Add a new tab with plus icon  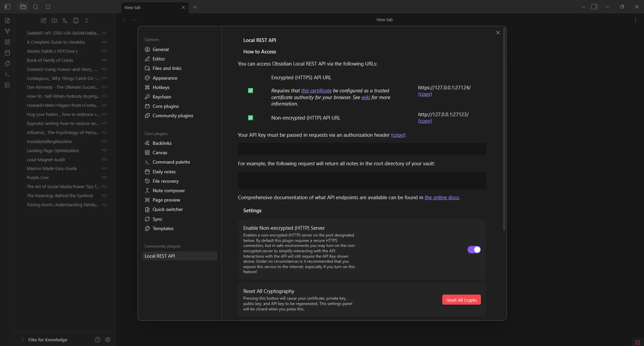click(x=195, y=7)
